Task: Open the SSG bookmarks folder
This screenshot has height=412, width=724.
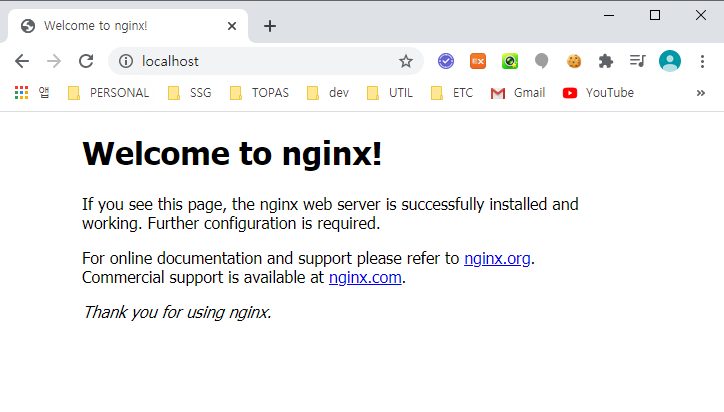Action: [x=190, y=93]
